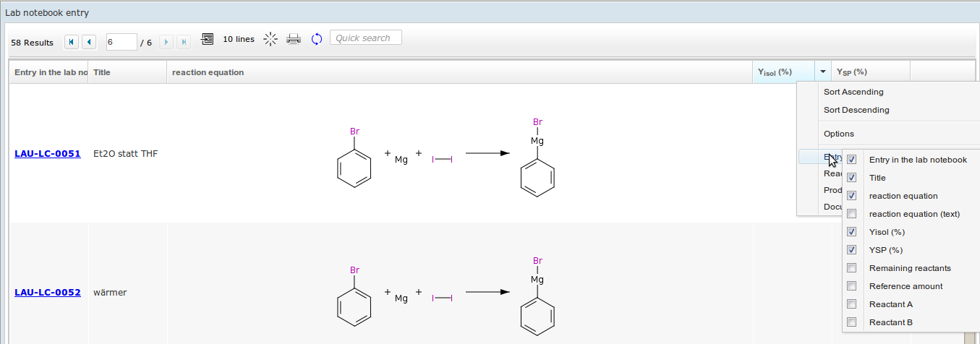Check the reaction equation (text) column
Screen dimensions: 980x344
[852, 214]
